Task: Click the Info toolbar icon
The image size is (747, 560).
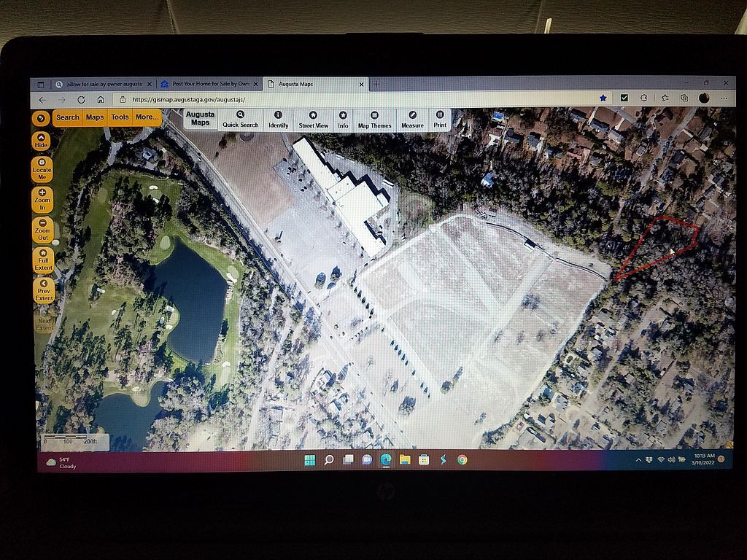Action: coord(343,120)
